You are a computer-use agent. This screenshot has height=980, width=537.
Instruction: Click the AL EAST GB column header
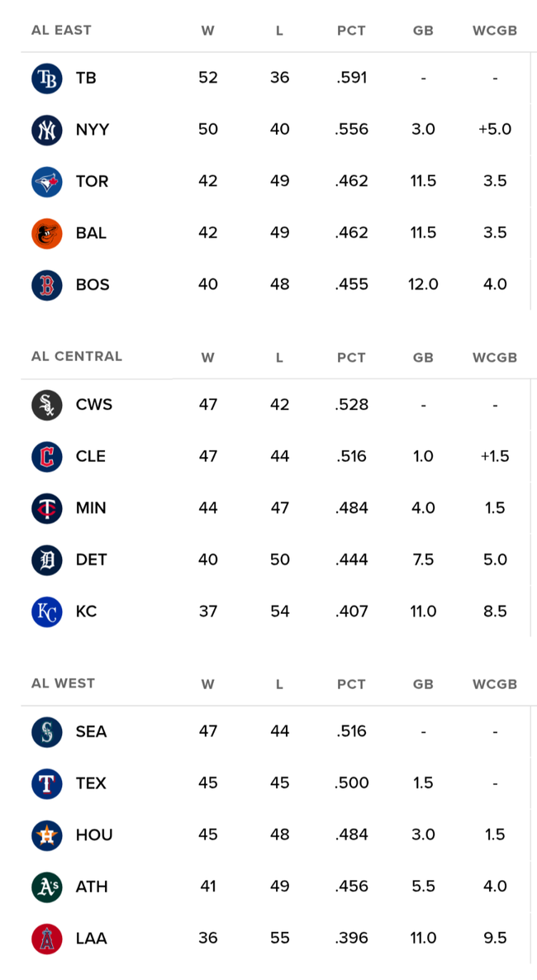click(x=423, y=31)
